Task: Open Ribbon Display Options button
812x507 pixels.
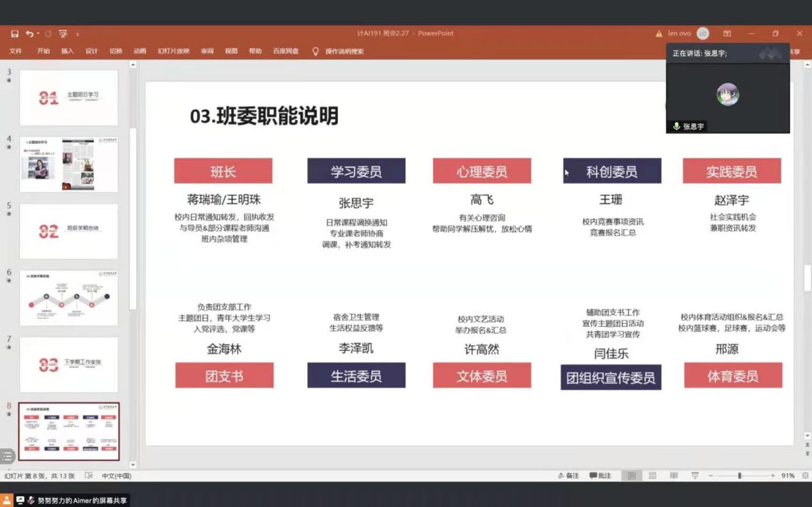Action: [x=727, y=34]
